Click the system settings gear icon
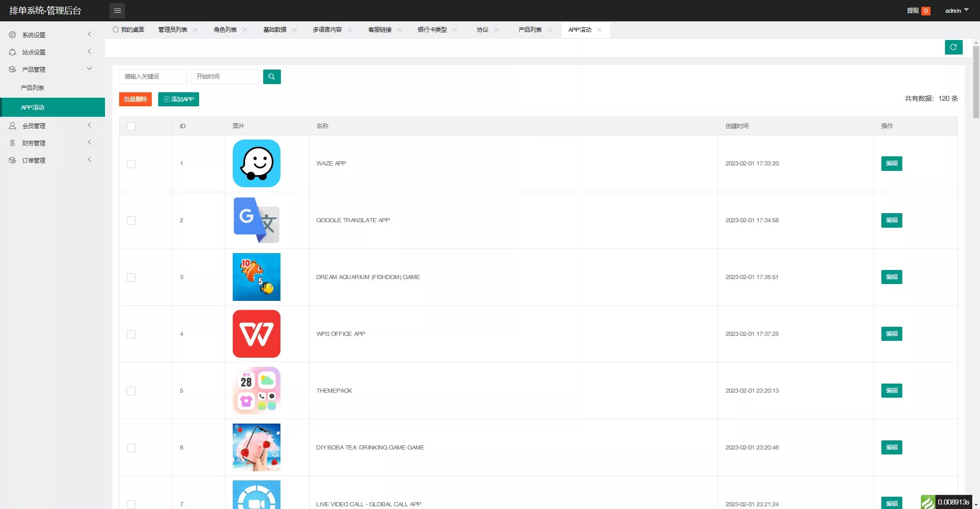The height and width of the screenshot is (509, 980). coord(12,35)
